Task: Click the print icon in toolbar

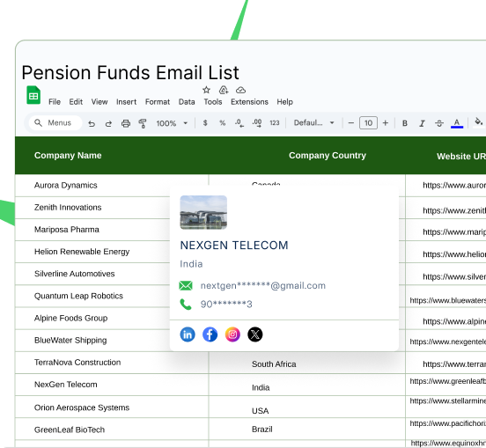Action: [x=126, y=123]
